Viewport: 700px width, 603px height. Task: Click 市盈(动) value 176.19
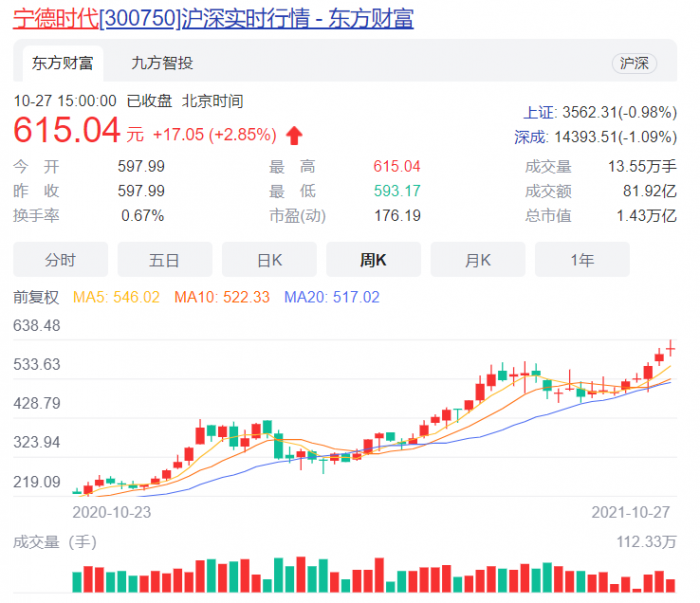pos(397,216)
